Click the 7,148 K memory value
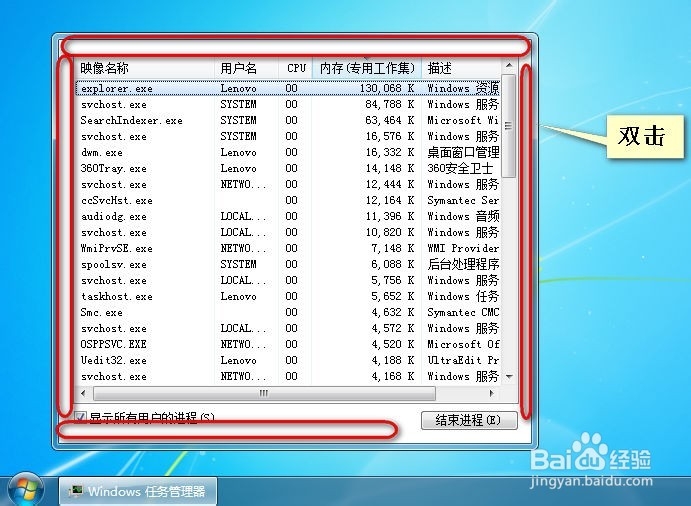 (x=393, y=249)
